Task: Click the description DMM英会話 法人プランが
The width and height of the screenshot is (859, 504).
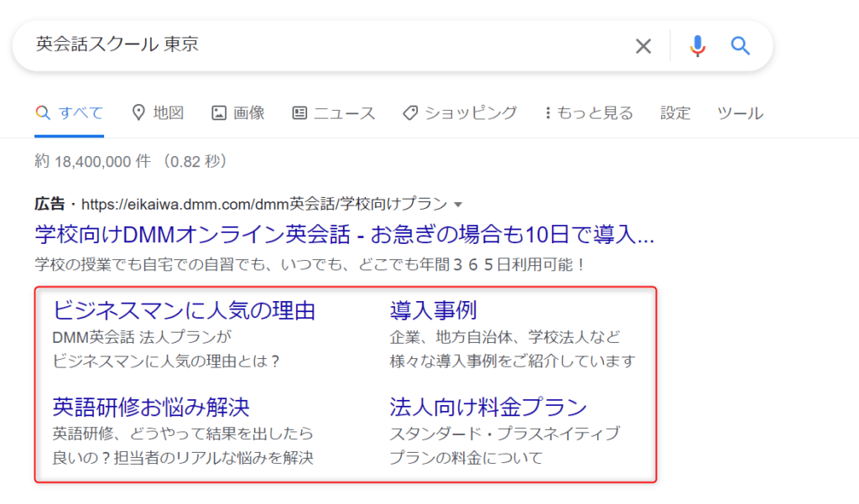Action: pos(142,337)
